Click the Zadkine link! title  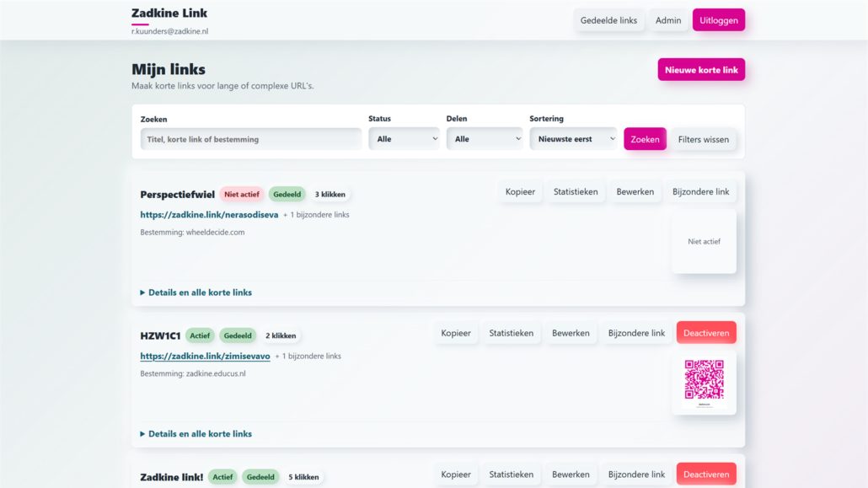(172, 477)
